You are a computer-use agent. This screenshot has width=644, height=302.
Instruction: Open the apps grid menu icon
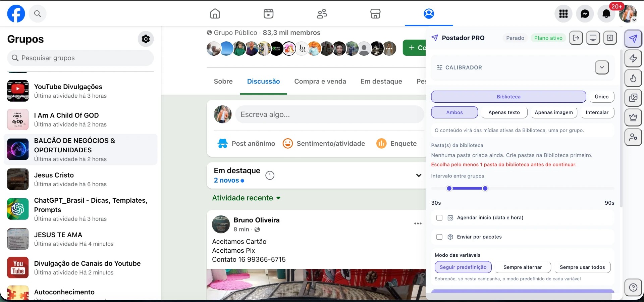coord(563,14)
